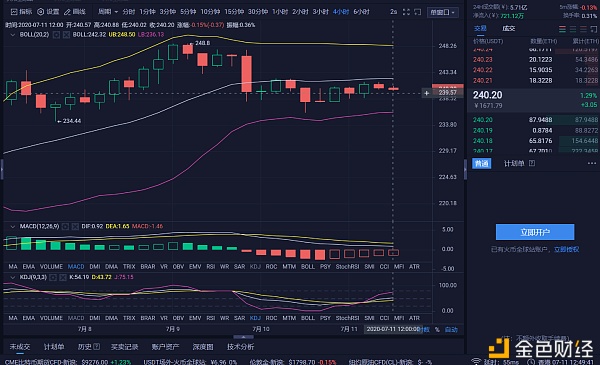Show sell-orders-only order book view icon
Viewport: 600px width, 365px height.
point(583,29)
